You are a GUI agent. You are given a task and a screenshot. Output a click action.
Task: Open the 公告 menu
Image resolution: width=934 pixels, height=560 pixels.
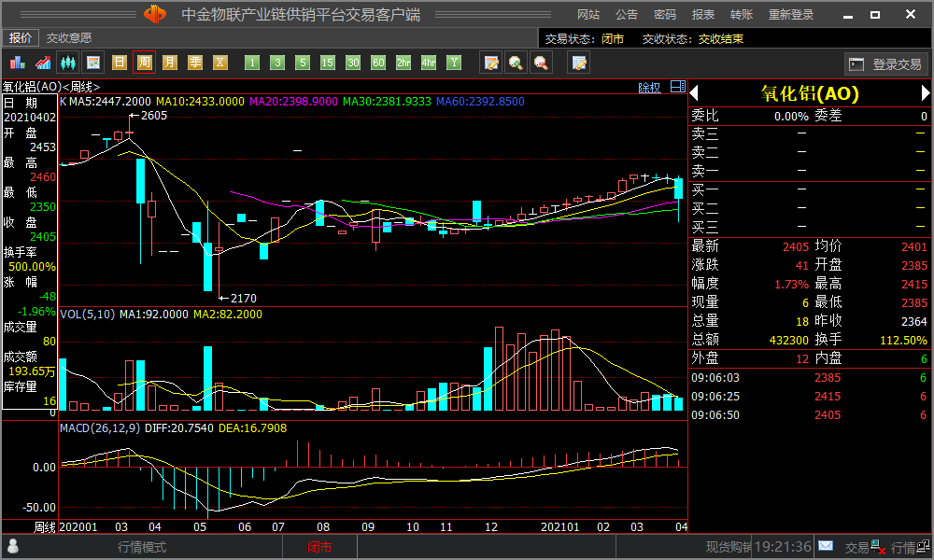(627, 14)
